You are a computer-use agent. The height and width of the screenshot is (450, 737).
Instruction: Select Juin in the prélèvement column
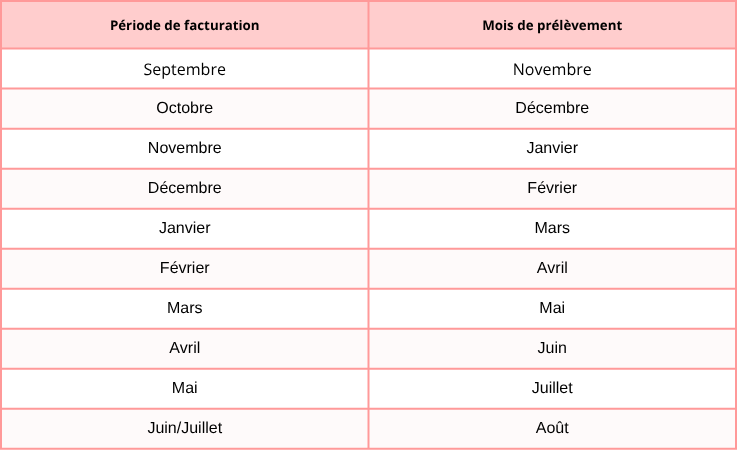552,348
